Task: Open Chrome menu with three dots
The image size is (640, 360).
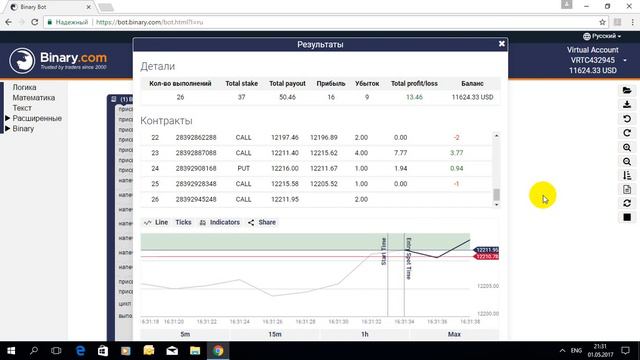Action: (x=632, y=22)
